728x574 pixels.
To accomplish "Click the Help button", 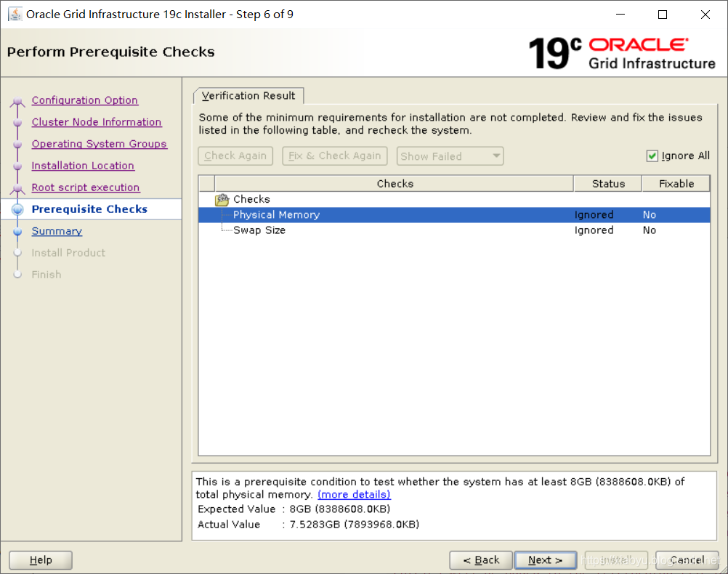I will tap(41, 560).
